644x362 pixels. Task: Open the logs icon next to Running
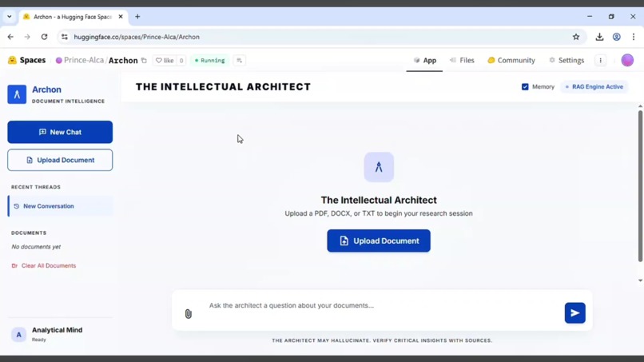click(239, 61)
